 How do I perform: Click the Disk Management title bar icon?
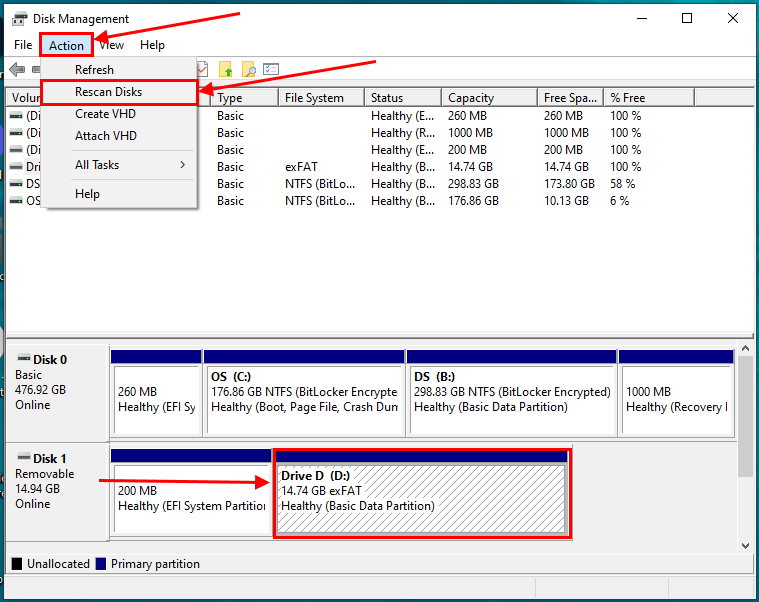pyautogui.click(x=20, y=19)
